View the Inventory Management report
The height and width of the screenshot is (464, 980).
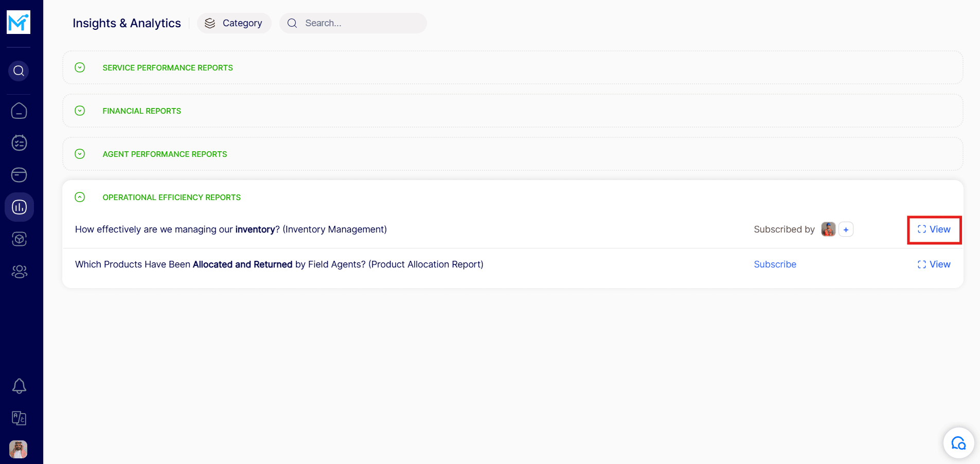pyautogui.click(x=934, y=229)
